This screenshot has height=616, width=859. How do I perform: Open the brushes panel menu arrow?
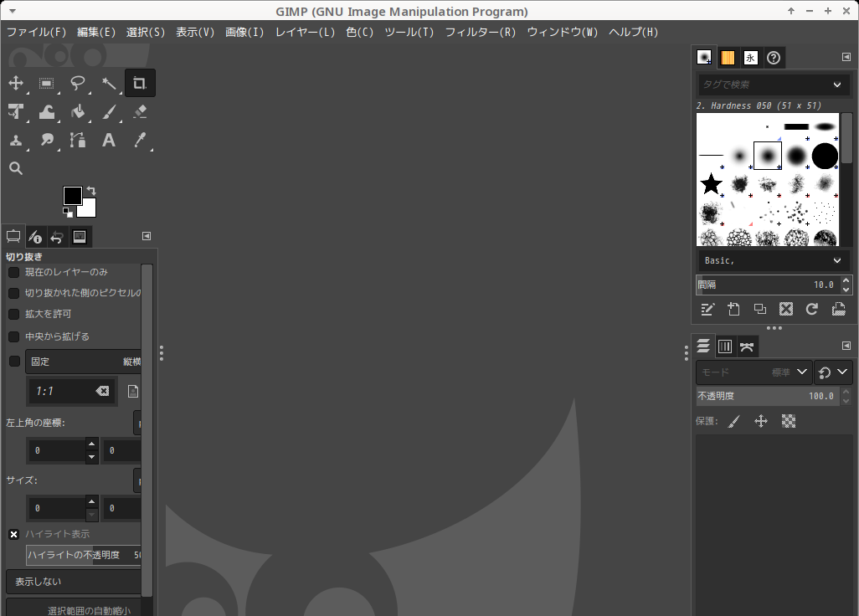click(846, 57)
